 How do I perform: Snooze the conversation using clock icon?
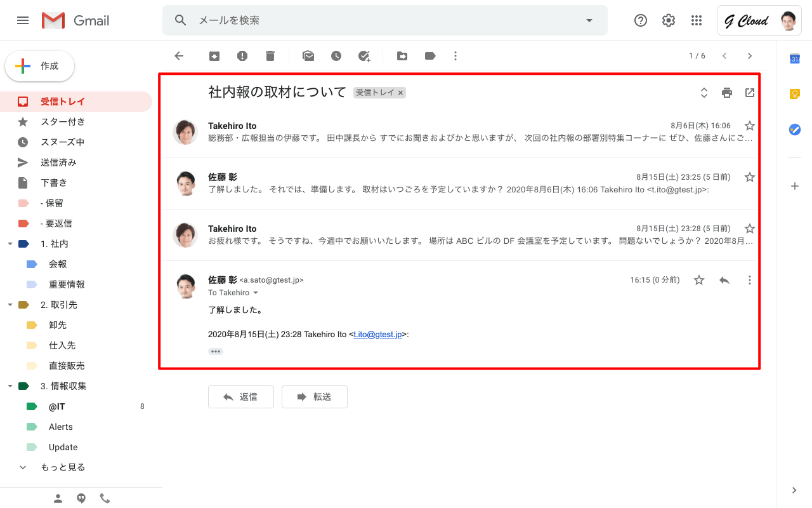(336, 56)
